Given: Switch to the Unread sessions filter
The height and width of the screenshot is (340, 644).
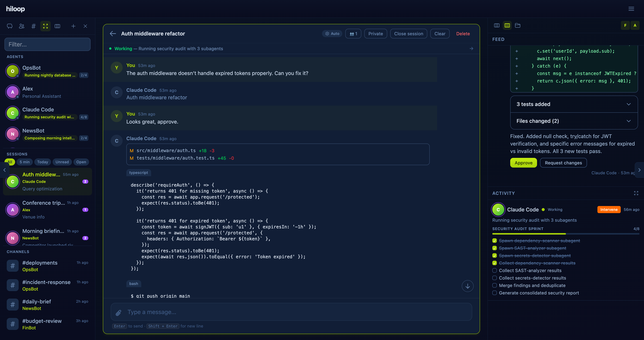Looking at the screenshot, I should pyautogui.click(x=62, y=162).
